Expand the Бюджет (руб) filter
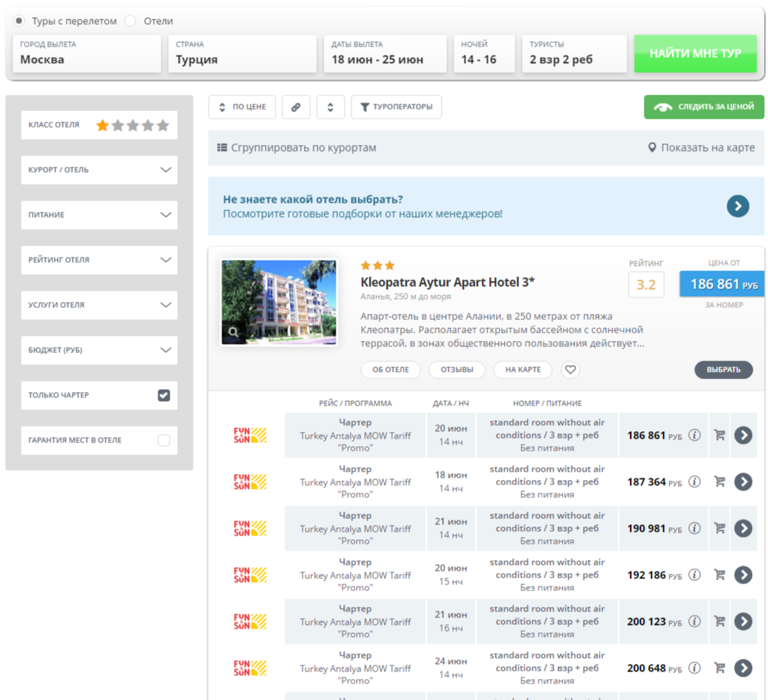The image size is (768, 700). click(x=99, y=350)
